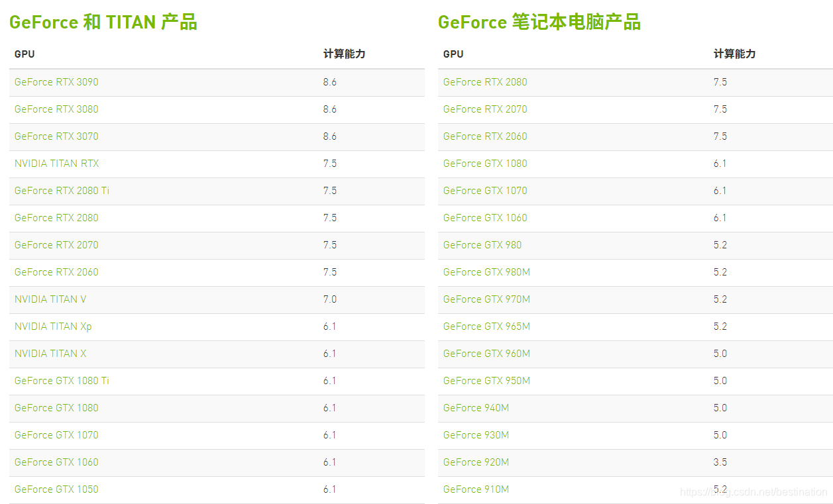Open the GeForce GTX 1080 Ti link
833x504 pixels.
(62, 381)
